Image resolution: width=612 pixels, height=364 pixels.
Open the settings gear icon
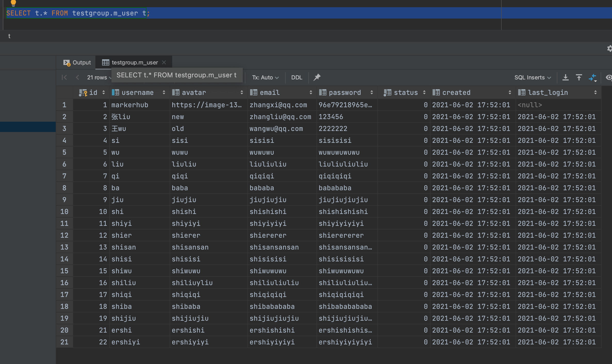tap(609, 48)
